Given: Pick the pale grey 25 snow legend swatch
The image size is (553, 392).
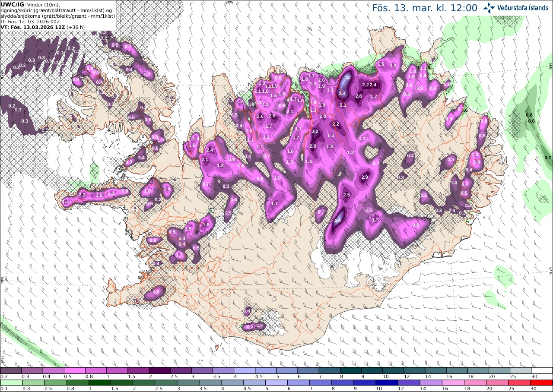Looking at the screenshot, I should pos(521,370).
